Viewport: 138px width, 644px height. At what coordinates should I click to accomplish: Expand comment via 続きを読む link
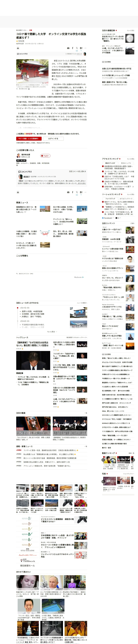click(81, 184)
